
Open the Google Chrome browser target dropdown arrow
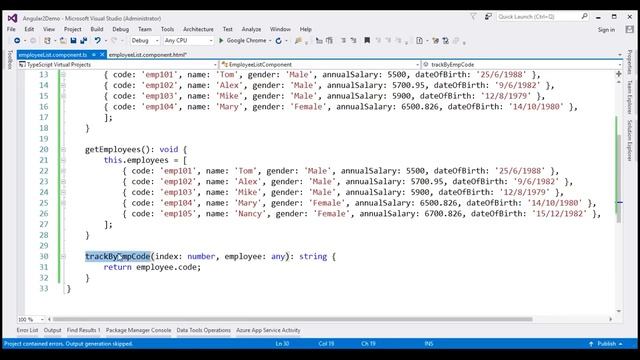(270, 40)
